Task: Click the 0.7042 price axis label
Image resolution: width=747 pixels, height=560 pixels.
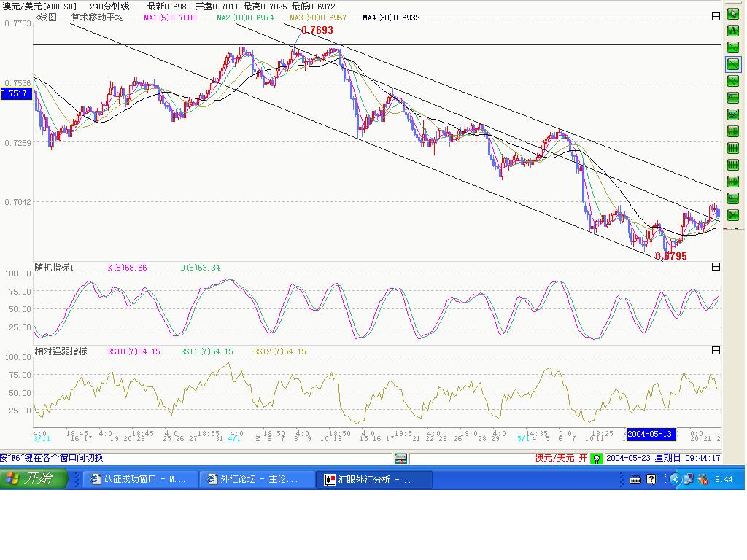Action: [x=18, y=202]
